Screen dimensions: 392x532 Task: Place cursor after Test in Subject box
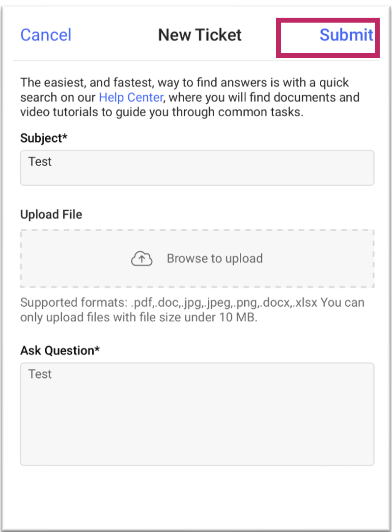53,161
